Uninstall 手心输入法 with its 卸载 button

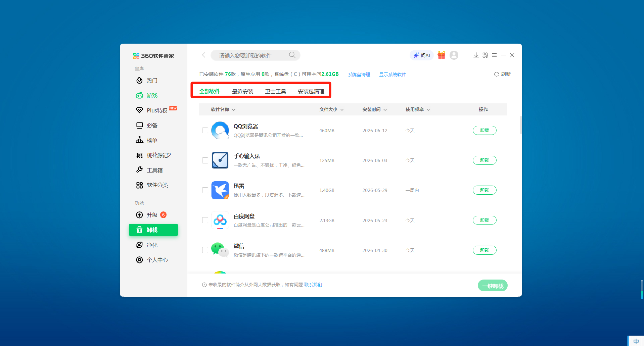point(485,160)
